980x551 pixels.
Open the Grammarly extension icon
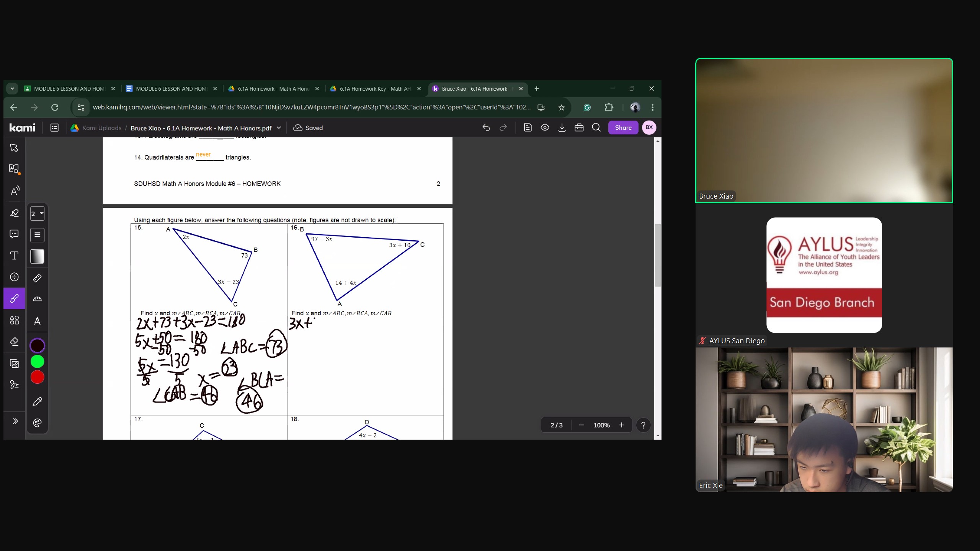coord(587,108)
